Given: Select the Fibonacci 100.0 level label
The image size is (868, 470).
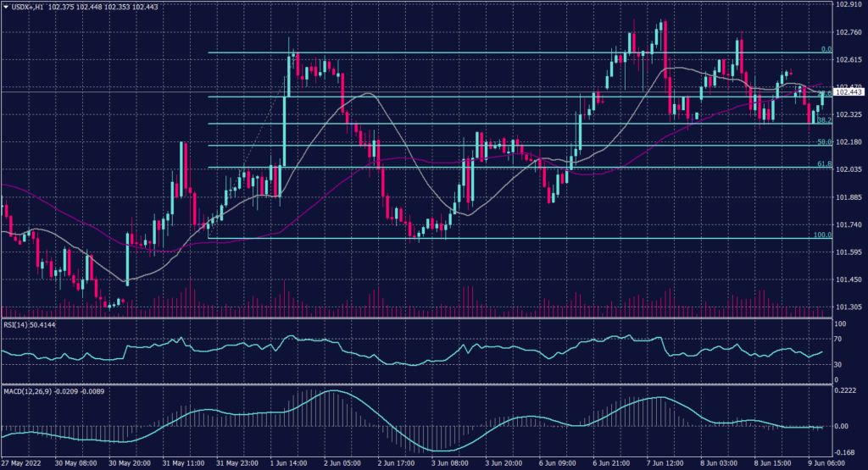Looking at the screenshot, I should point(821,235).
